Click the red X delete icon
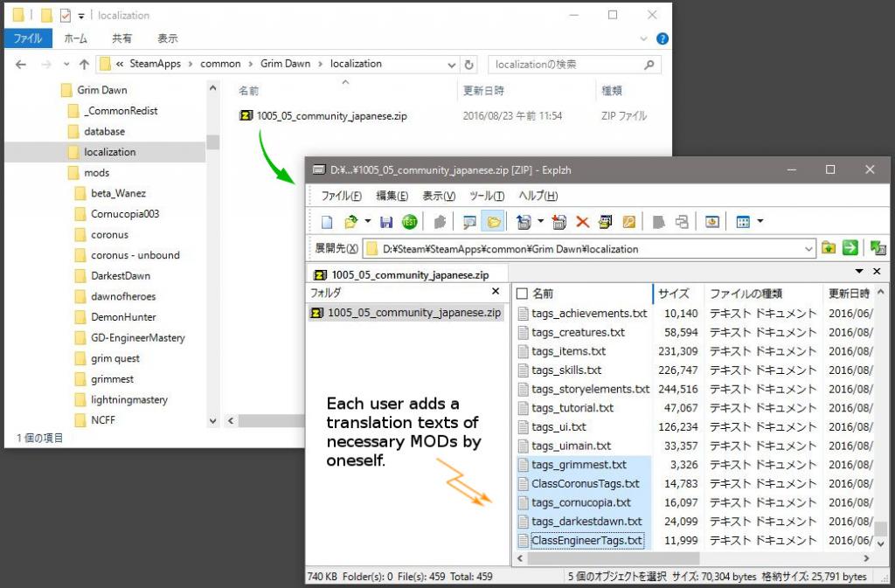This screenshot has height=588, width=895. (x=582, y=222)
